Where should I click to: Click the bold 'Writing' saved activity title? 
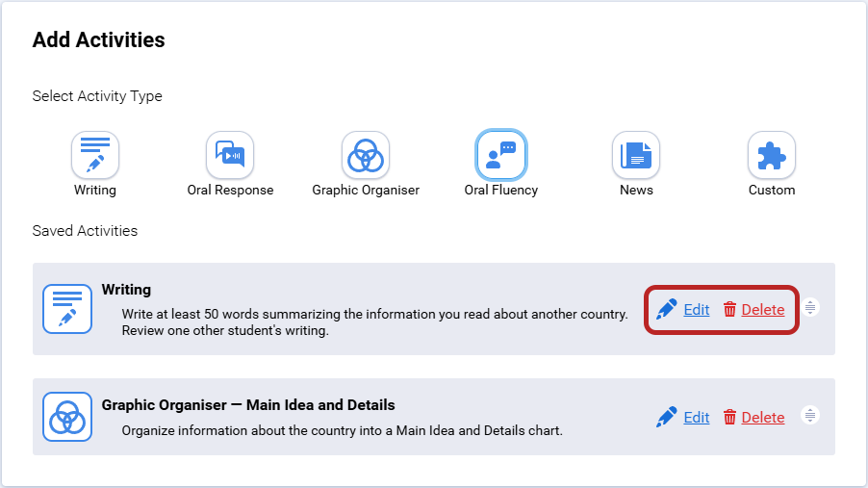coord(126,290)
